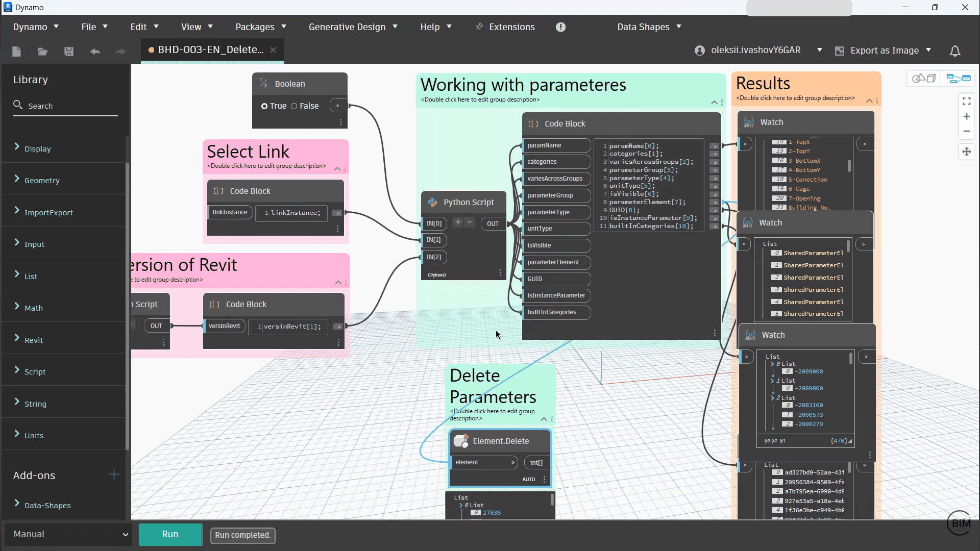Click the Boolean node output port
The height and width of the screenshot is (551, 980).
[x=337, y=106]
